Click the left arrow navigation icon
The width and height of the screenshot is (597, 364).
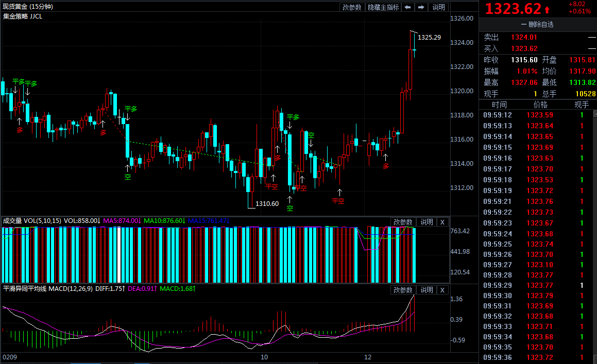(x=407, y=7)
